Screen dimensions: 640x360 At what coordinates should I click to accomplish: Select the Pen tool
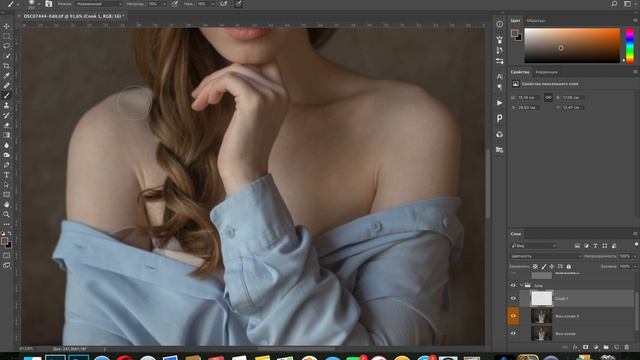click(x=7, y=165)
